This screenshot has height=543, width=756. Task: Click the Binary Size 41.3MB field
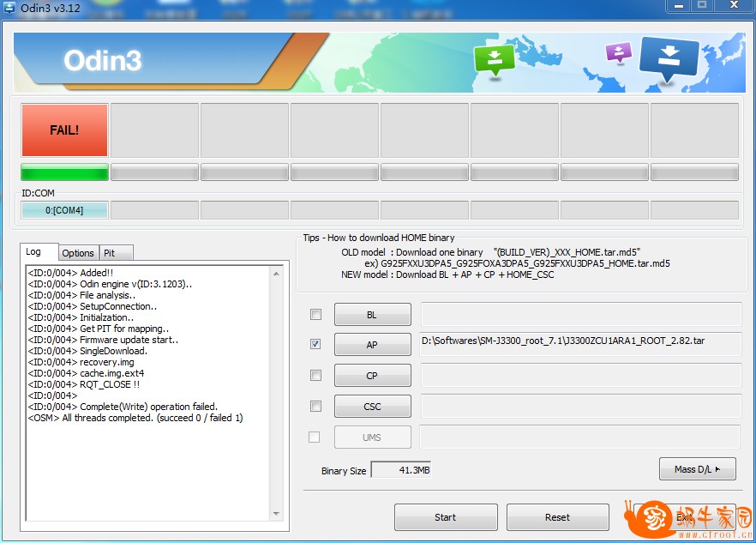coord(401,469)
